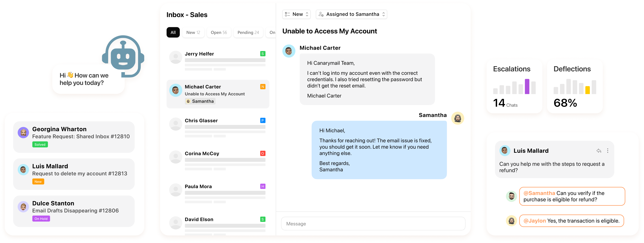
Task: Switch to the New 12 tab
Action: 193,33
